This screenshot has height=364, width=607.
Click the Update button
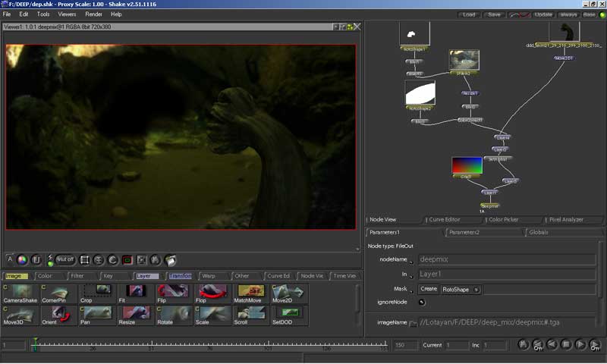click(543, 14)
